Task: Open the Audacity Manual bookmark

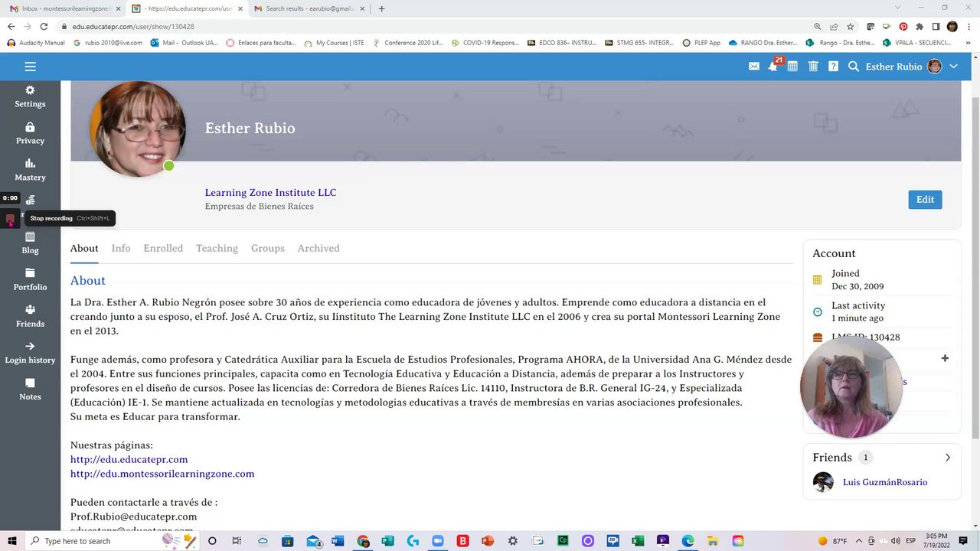Action: (x=36, y=43)
